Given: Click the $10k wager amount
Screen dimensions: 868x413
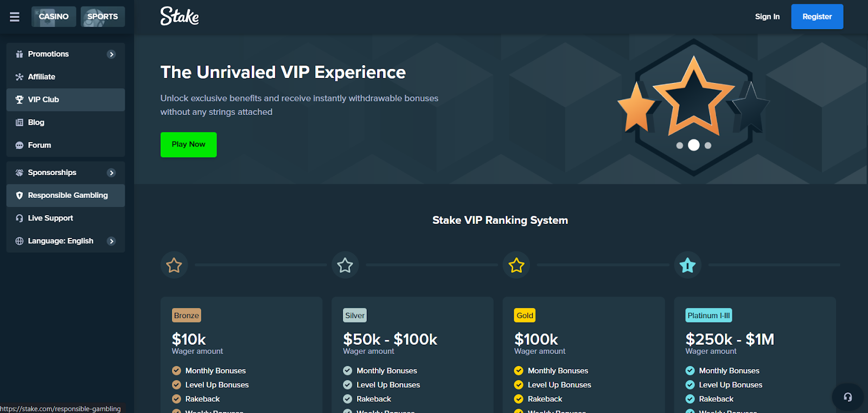Looking at the screenshot, I should (189, 339).
